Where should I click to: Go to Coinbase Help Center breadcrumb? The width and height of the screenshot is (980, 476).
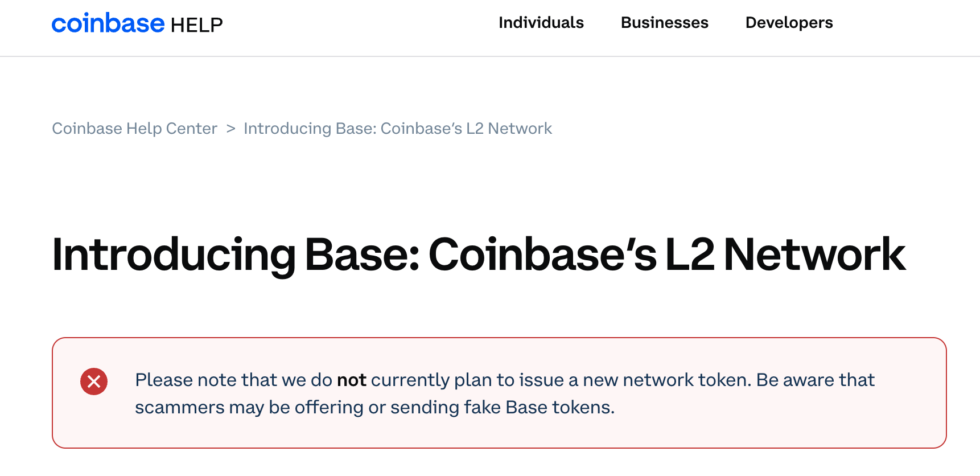134,129
